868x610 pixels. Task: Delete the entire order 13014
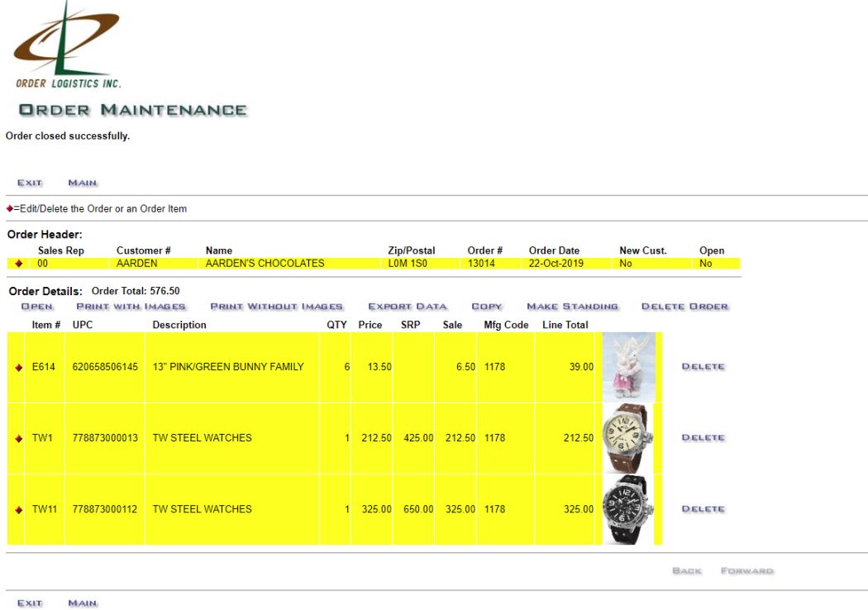click(686, 306)
